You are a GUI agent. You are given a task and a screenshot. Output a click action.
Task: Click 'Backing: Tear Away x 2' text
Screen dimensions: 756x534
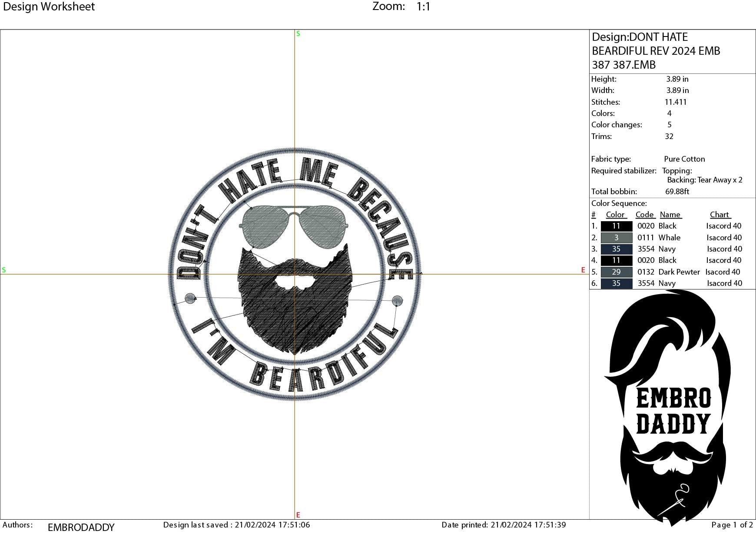pos(705,180)
